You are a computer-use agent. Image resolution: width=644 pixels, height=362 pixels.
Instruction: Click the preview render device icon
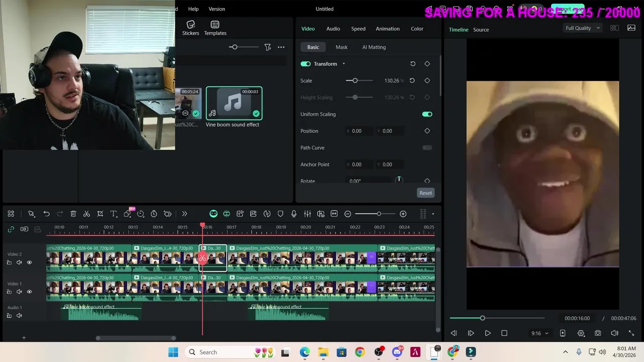562,333
